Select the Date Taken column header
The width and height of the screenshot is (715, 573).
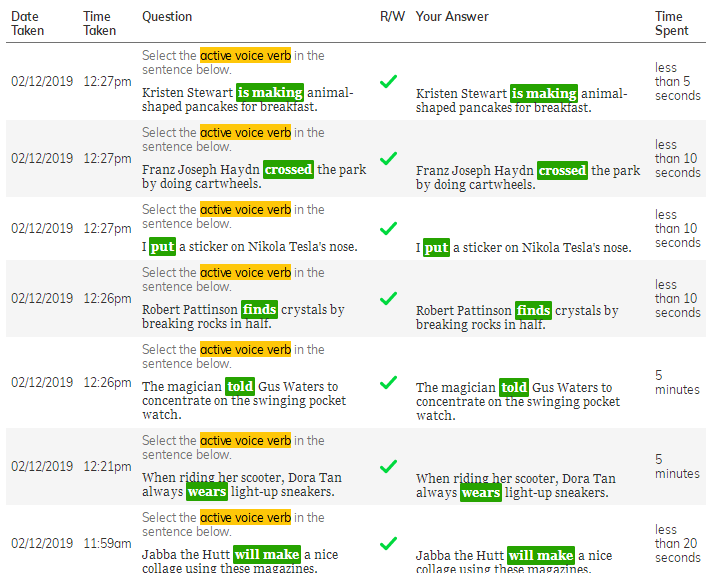25,23
